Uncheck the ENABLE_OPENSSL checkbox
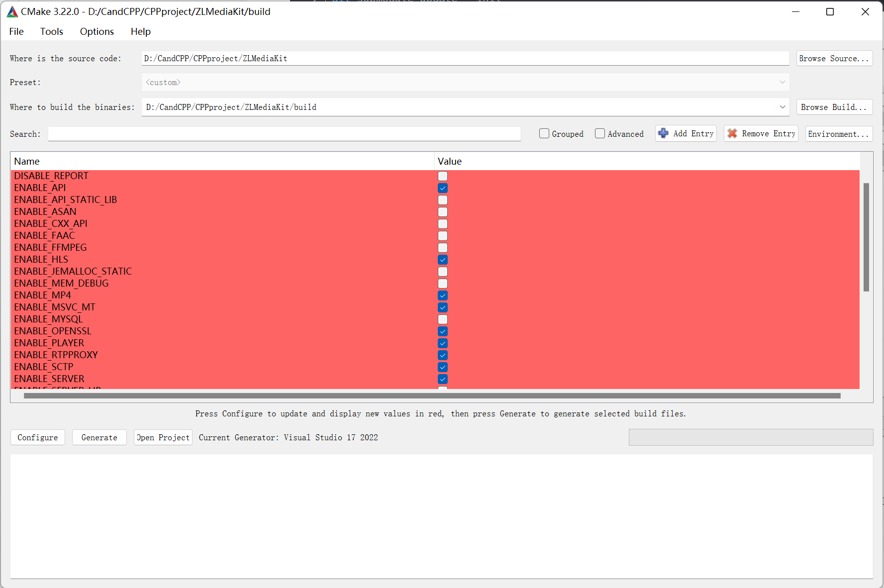This screenshot has height=588, width=884. pyautogui.click(x=443, y=331)
